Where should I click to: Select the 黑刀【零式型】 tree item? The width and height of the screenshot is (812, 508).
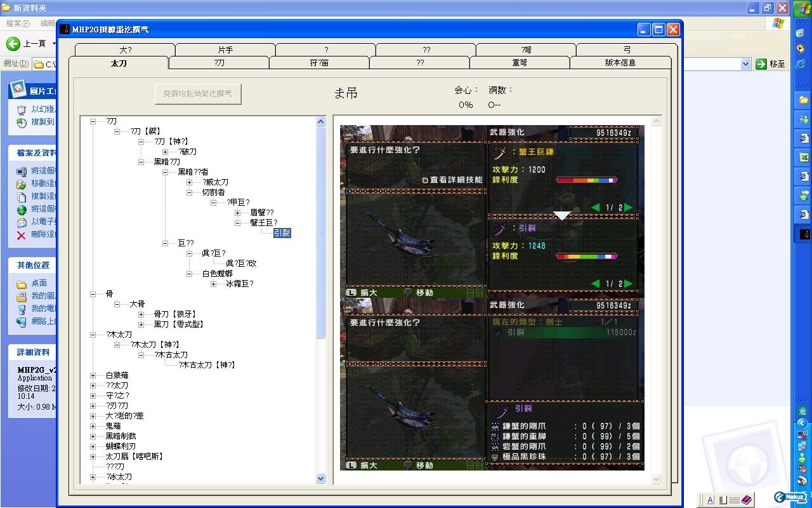(179, 324)
